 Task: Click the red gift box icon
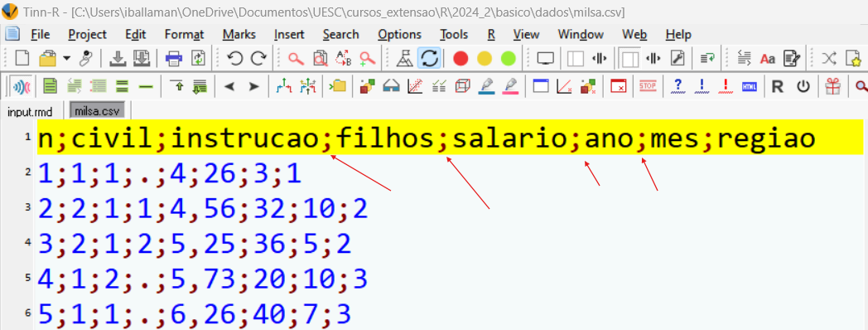[x=832, y=86]
